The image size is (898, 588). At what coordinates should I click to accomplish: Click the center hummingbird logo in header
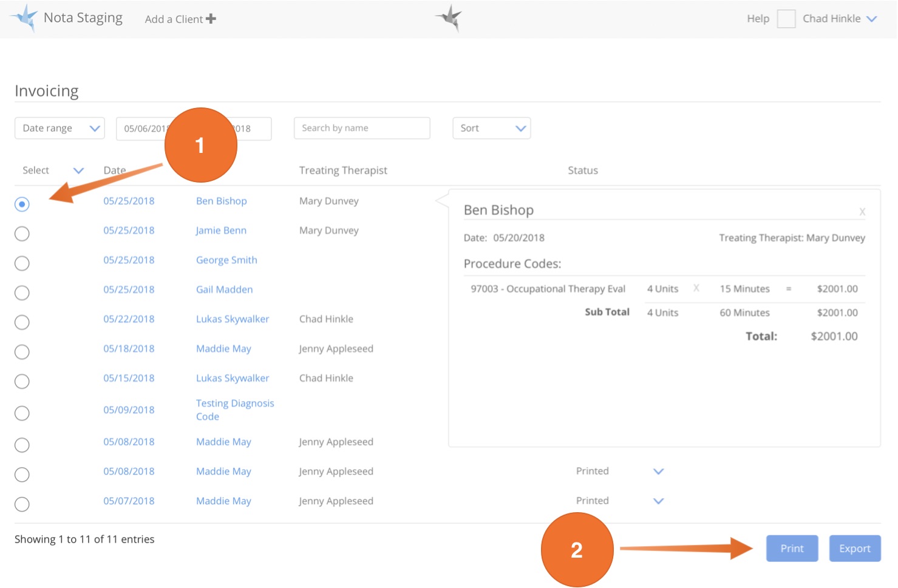449,17
